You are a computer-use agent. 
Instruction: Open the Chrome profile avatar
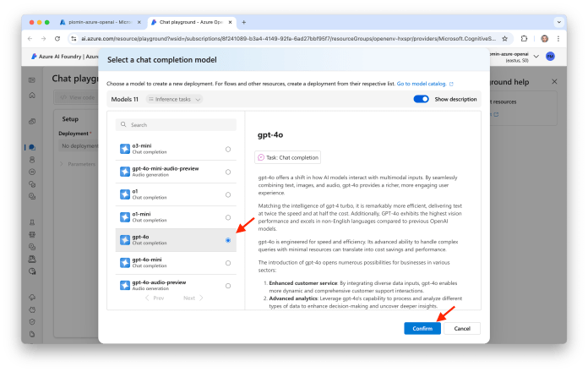coord(545,39)
